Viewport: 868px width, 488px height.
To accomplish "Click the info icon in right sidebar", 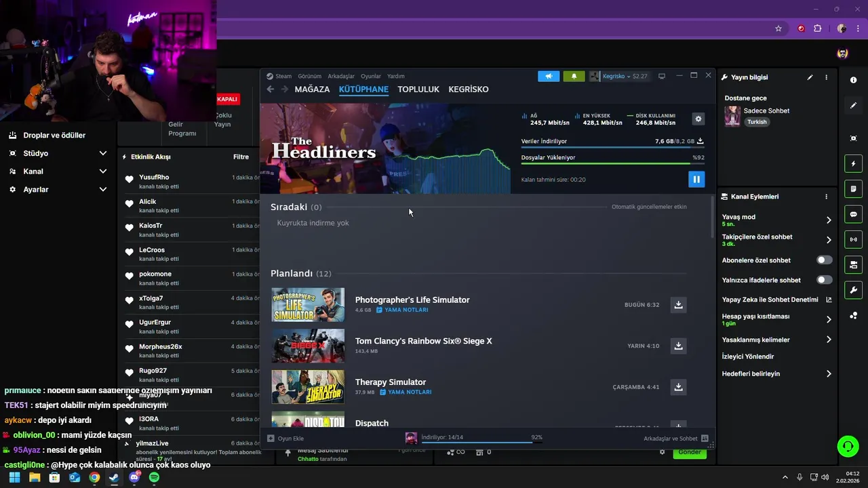I will 853,80.
